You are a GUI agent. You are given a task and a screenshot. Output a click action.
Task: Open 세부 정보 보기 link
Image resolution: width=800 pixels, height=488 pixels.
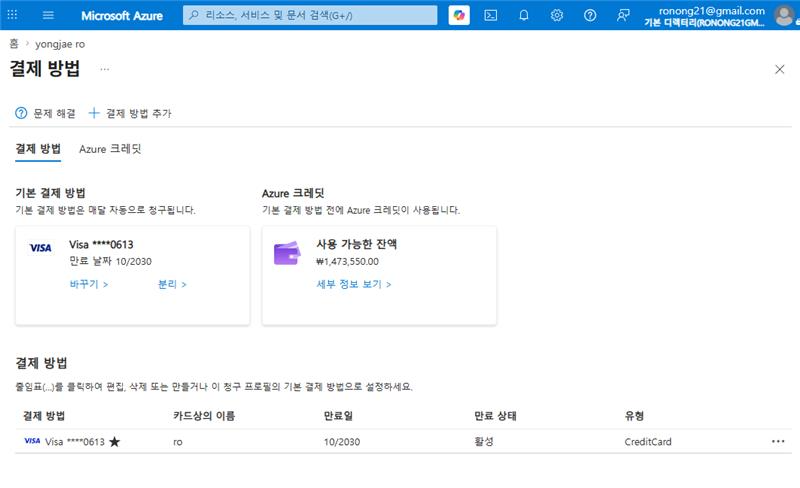point(354,284)
